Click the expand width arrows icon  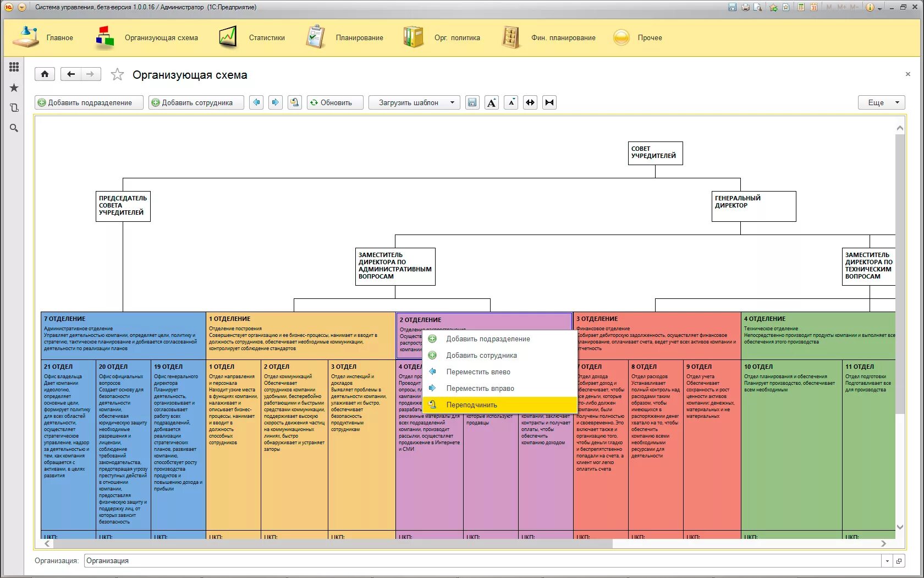click(530, 102)
